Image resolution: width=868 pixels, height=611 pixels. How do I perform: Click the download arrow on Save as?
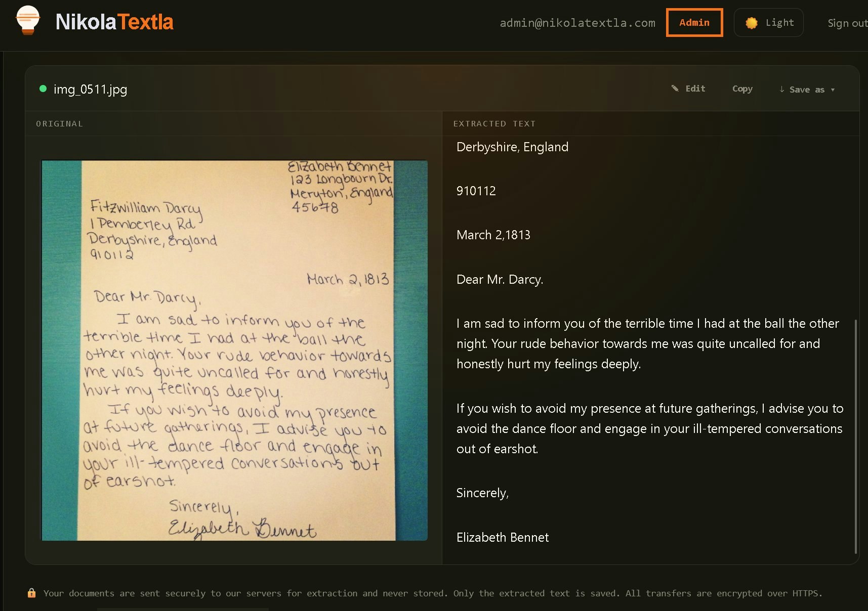[781, 90]
